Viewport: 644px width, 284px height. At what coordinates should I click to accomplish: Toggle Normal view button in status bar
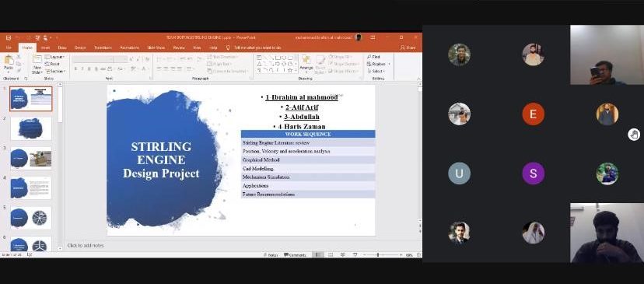coord(317,254)
